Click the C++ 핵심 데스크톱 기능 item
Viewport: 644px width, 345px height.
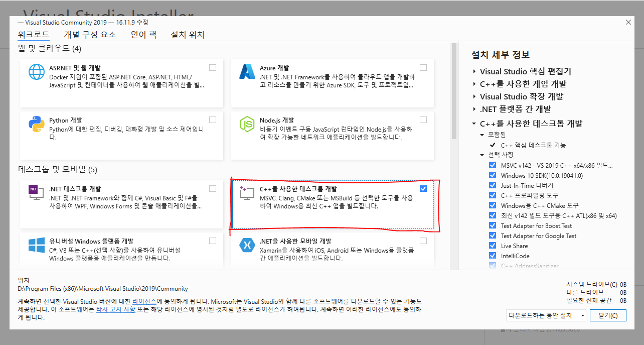(533, 145)
